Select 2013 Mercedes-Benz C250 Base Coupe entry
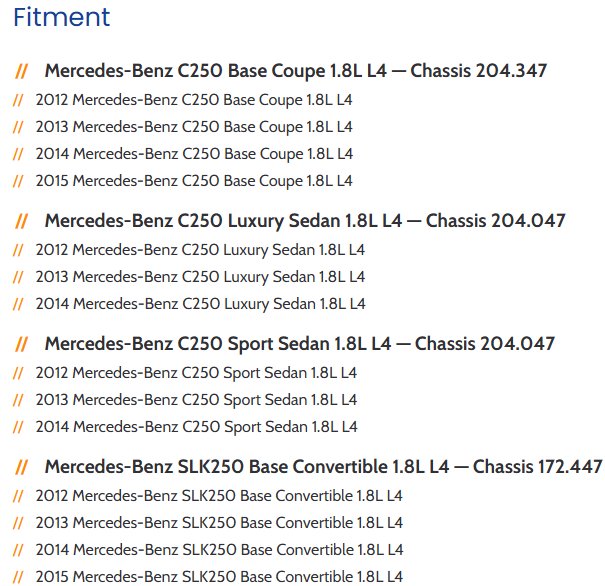The height and width of the screenshot is (586, 605). pyautogui.click(x=194, y=127)
